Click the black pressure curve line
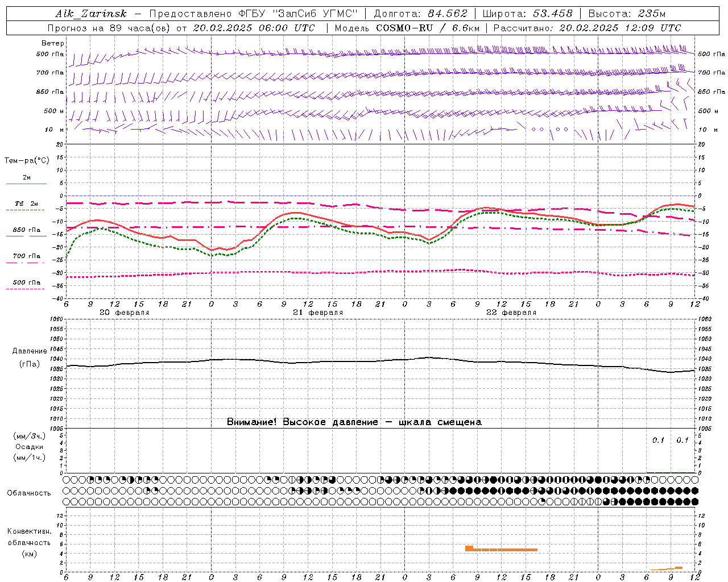The image size is (728, 582). (381, 361)
